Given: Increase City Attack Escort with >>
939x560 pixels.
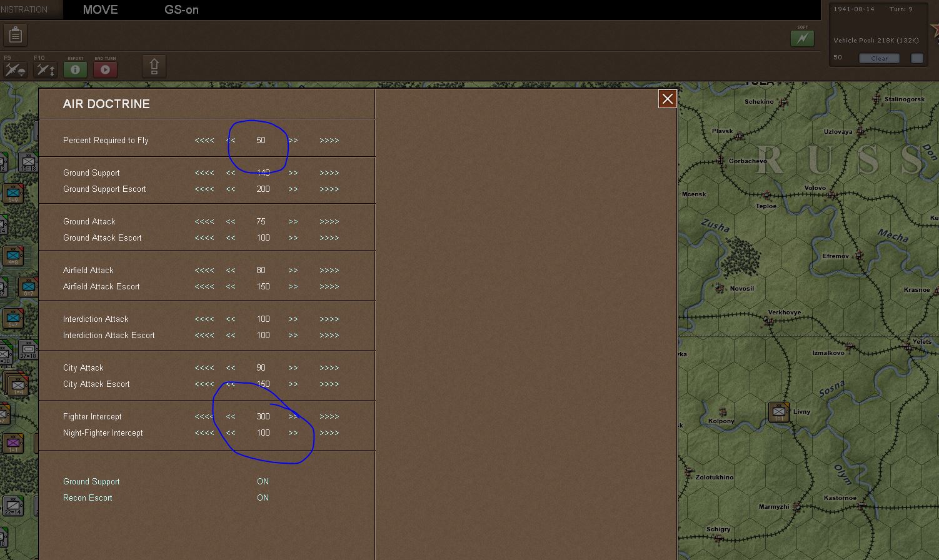Looking at the screenshot, I should point(293,384).
